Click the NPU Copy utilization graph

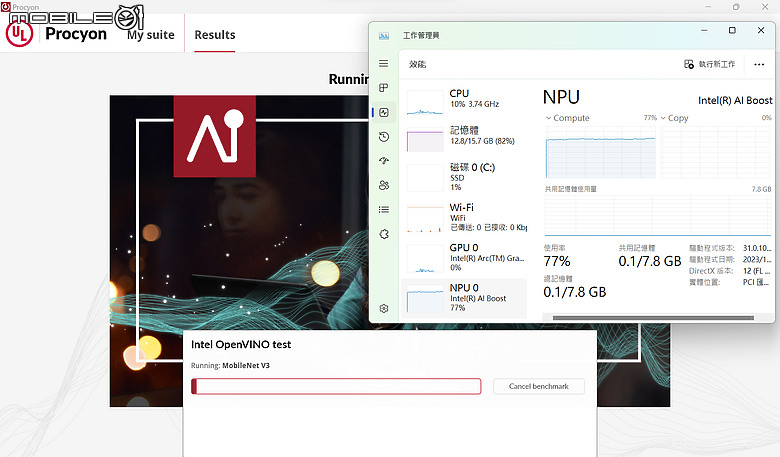[x=716, y=152]
